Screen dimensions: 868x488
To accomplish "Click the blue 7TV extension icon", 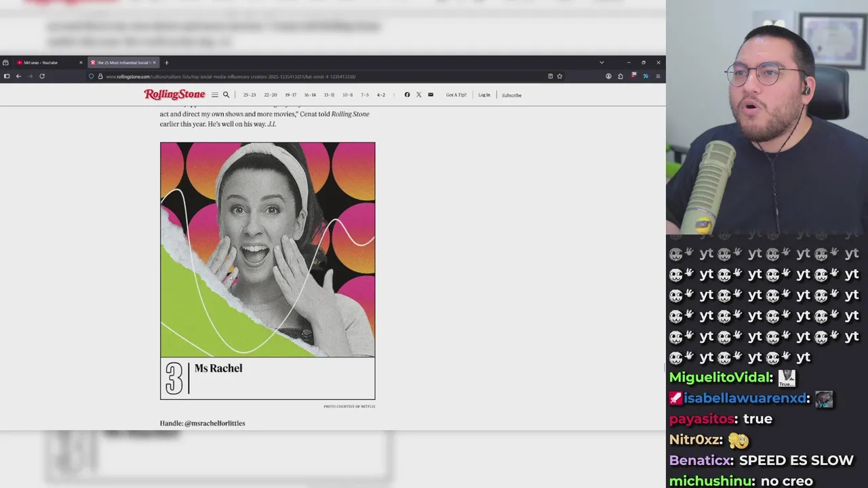I will (646, 76).
